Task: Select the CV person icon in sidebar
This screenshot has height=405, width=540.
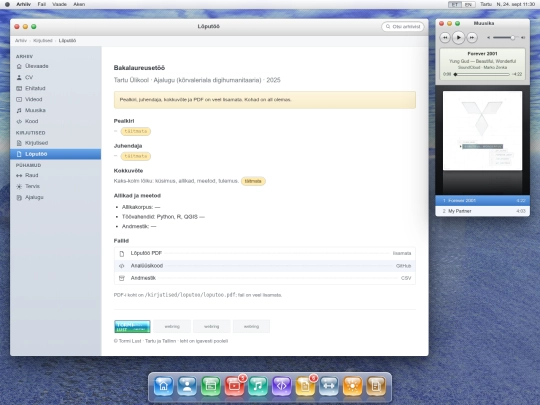Action: 19,77
